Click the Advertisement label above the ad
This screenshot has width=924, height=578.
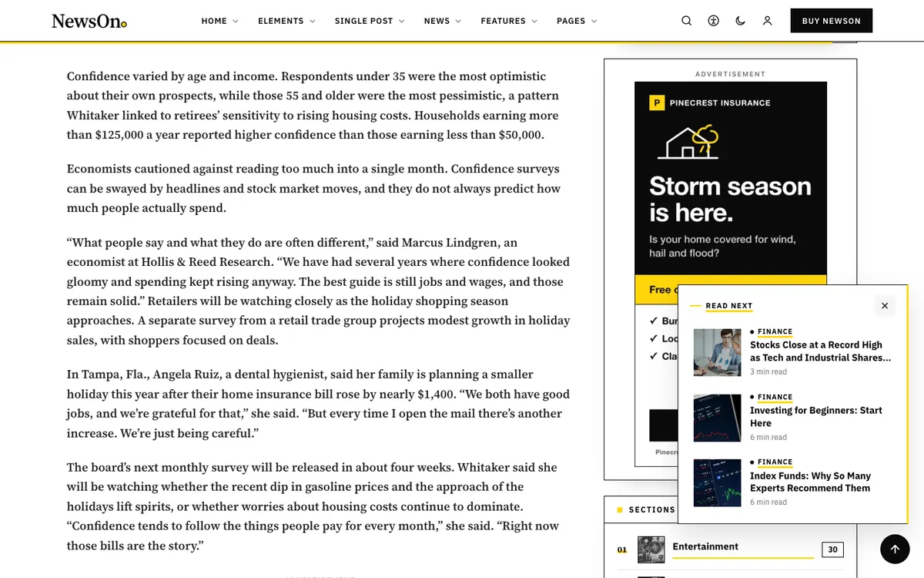[731, 74]
